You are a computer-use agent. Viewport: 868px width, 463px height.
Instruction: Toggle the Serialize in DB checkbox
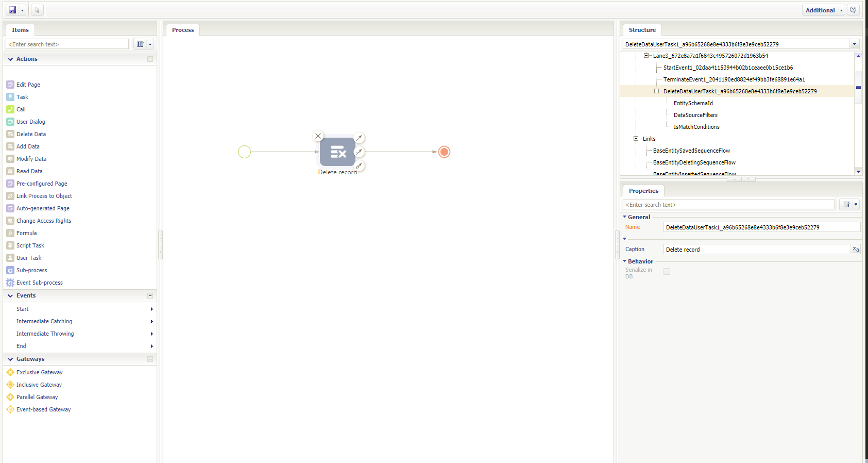point(667,272)
